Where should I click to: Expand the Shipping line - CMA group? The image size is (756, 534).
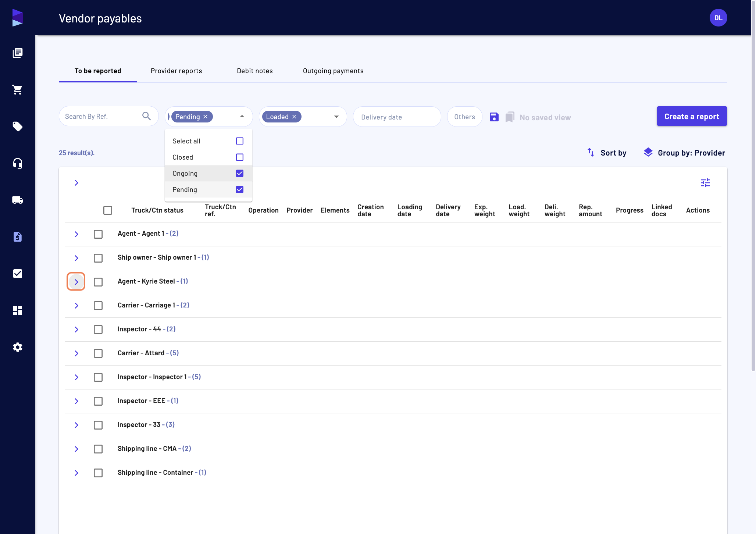(76, 449)
